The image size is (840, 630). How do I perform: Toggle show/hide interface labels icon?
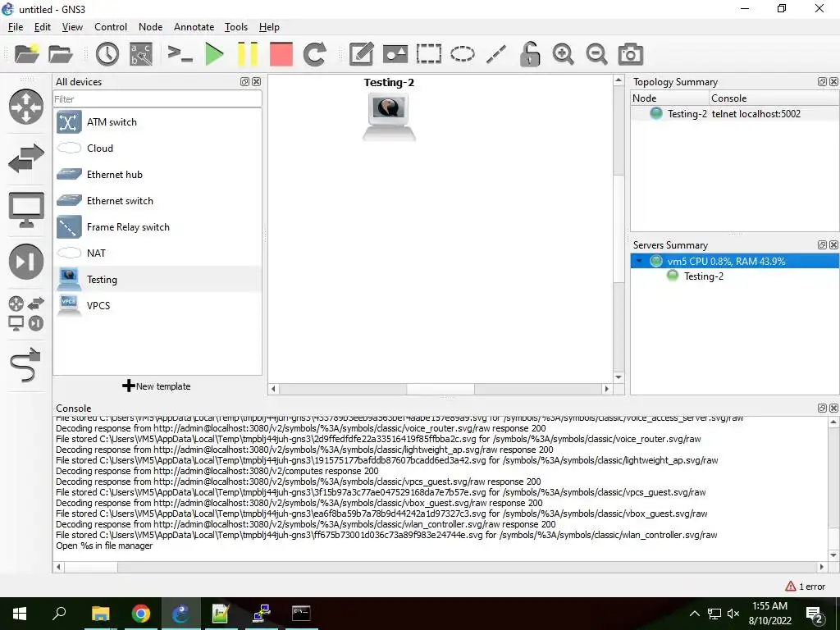(141, 54)
